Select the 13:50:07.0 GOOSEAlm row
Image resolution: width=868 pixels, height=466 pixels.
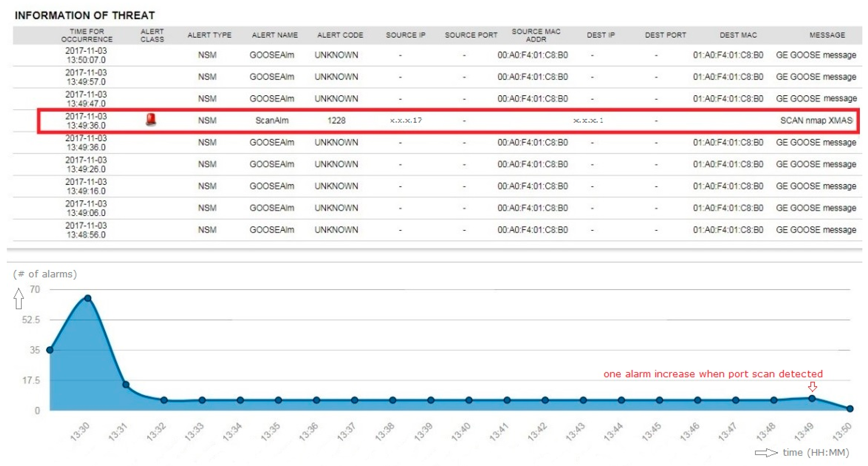pos(271,55)
